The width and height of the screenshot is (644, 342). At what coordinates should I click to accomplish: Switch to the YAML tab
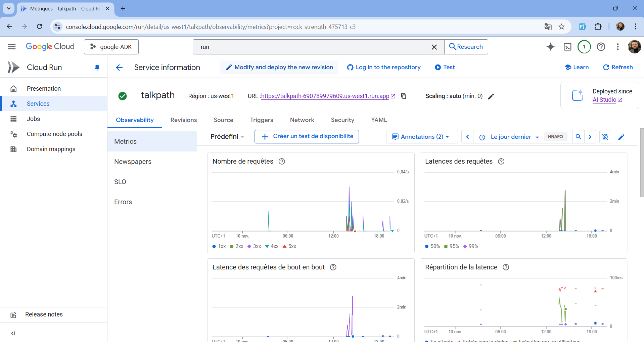click(x=379, y=120)
